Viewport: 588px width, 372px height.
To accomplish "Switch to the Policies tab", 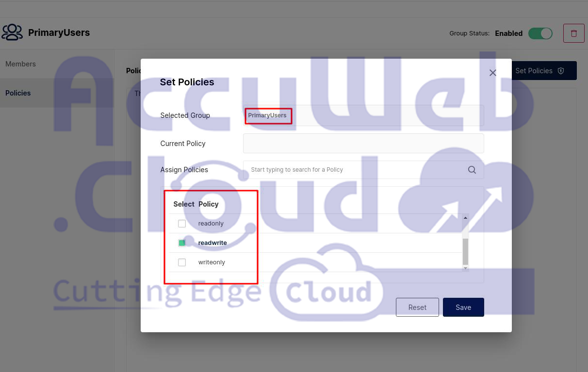I will [x=18, y=93].
